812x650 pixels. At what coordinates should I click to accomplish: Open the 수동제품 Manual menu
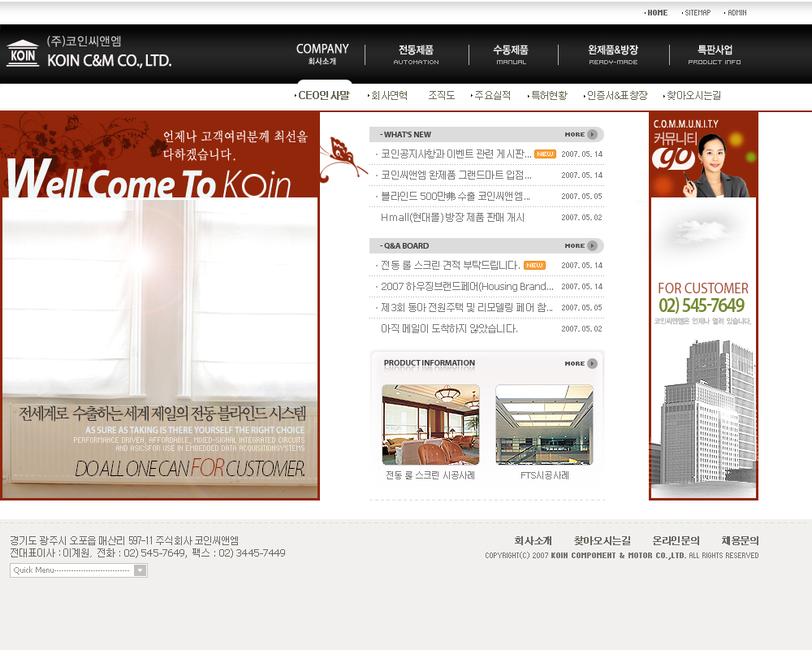click(512, 54)
